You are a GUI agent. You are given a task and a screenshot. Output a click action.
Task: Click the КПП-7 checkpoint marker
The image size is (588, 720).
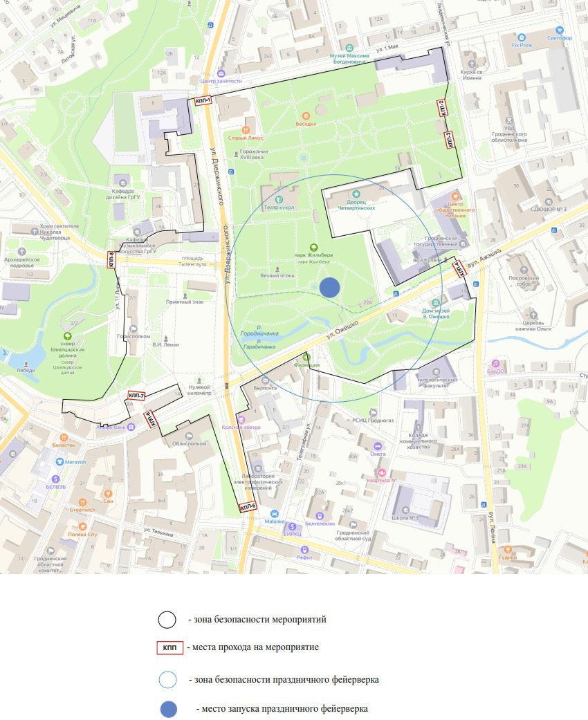136,396
